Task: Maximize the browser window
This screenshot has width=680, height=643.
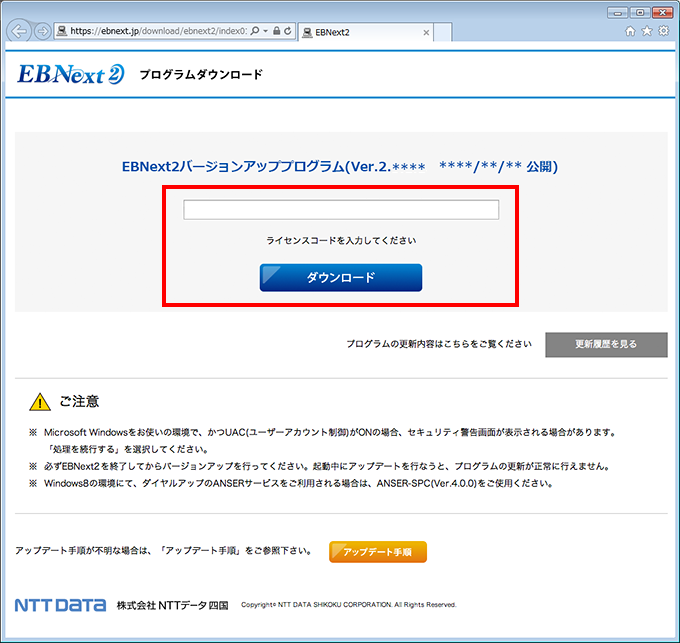Action: [640, 13]
